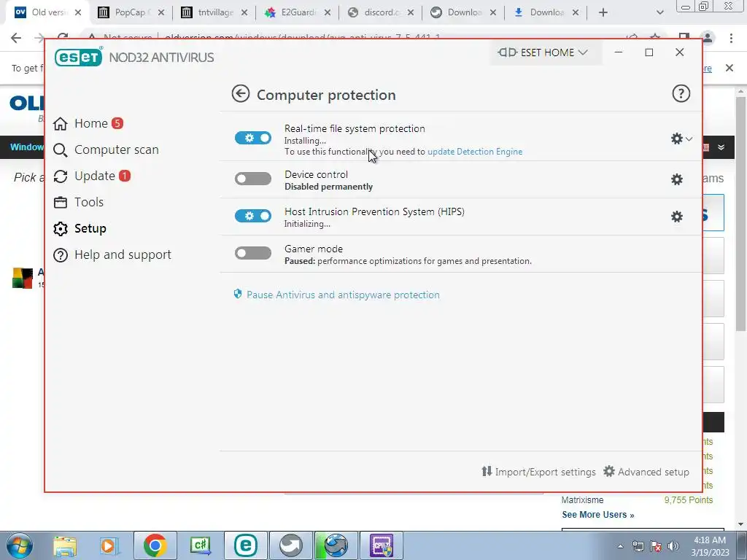Open Tools in the sidebar
This screenshot has height=560, width=747.
click(x=79, y=202)
